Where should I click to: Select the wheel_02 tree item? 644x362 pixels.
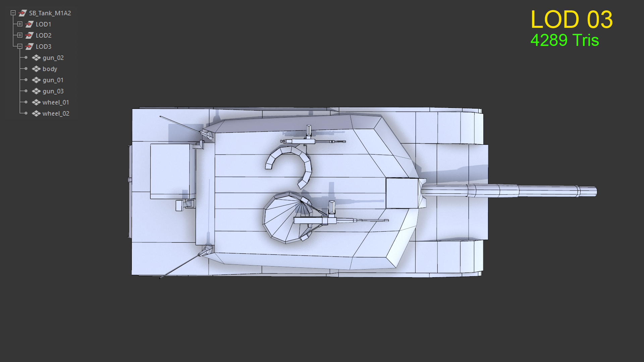point(56,114)
